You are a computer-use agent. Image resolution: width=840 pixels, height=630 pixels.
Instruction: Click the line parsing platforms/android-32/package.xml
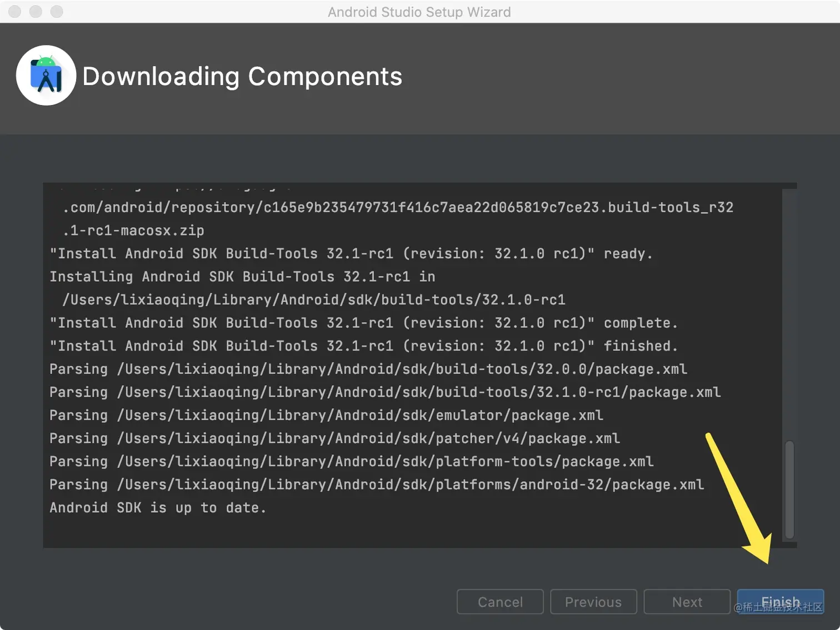(377, 484)
